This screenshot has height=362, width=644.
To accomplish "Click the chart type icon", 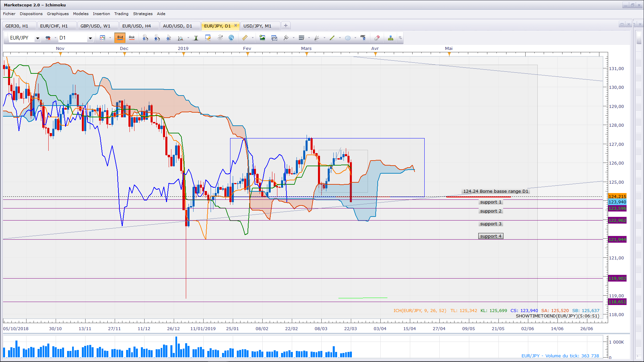I will 103,38.
